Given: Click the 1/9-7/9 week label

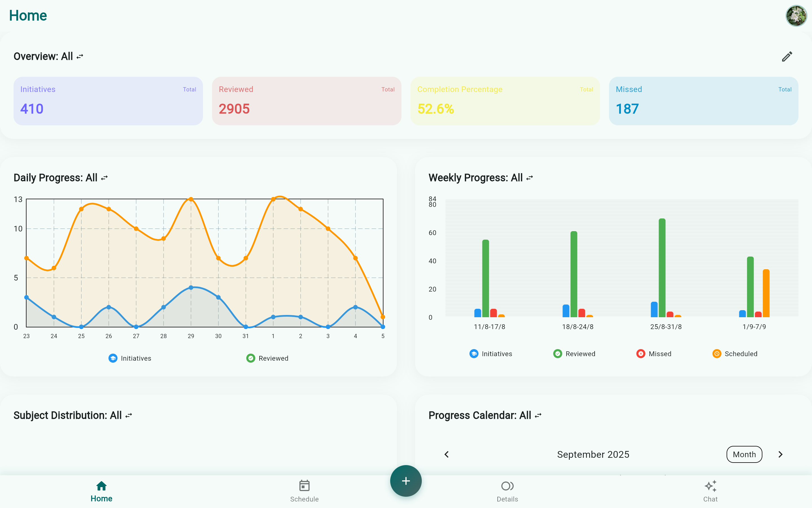Looking at the screenshot, I should [754, 327].
